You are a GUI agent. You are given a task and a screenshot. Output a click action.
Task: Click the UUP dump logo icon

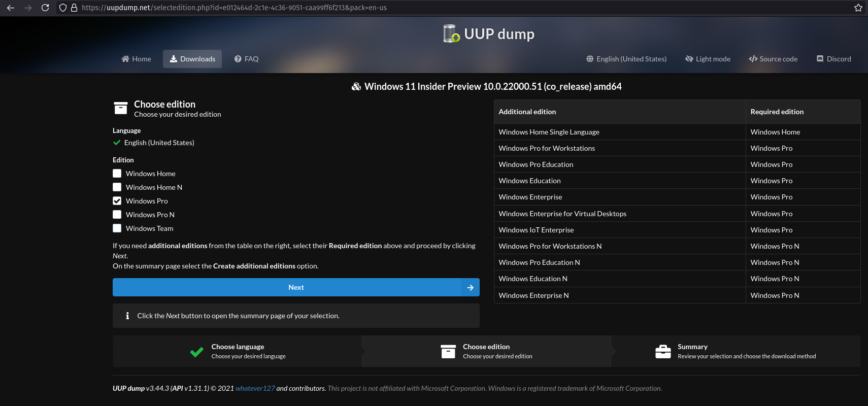click(x=451, y=34)
